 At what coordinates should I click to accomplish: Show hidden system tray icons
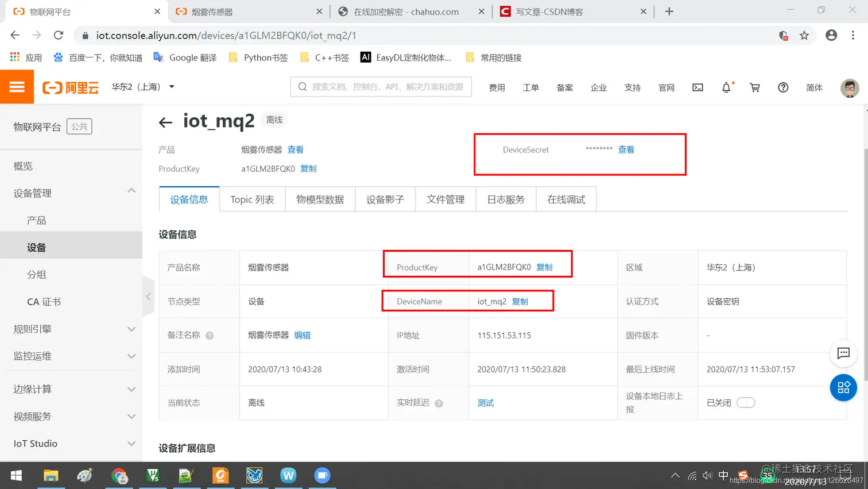coord(675,476)
